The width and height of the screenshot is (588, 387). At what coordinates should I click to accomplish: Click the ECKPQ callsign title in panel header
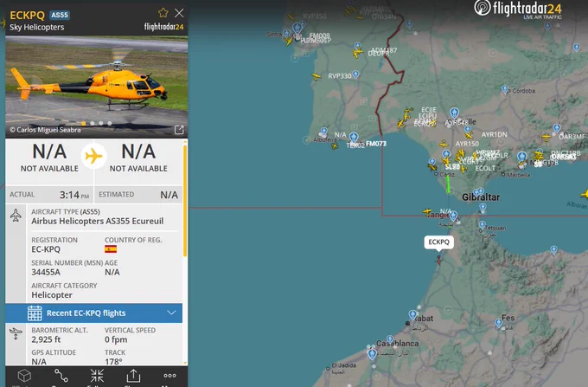pyautogui.click(x=27, y=15)
